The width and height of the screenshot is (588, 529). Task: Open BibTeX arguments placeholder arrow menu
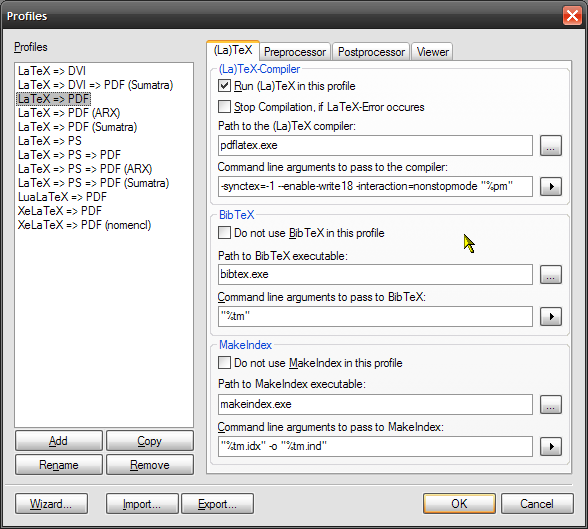pos(550,316)
